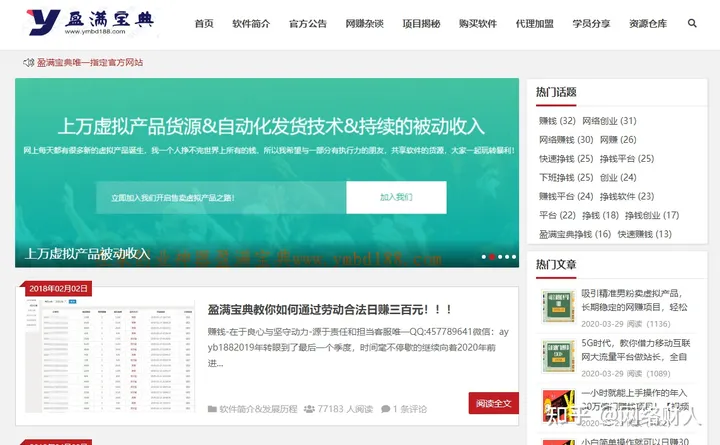Click the speaker announcement icon
The height and width of the screenshot is (445, 720).
pos(28,62)
